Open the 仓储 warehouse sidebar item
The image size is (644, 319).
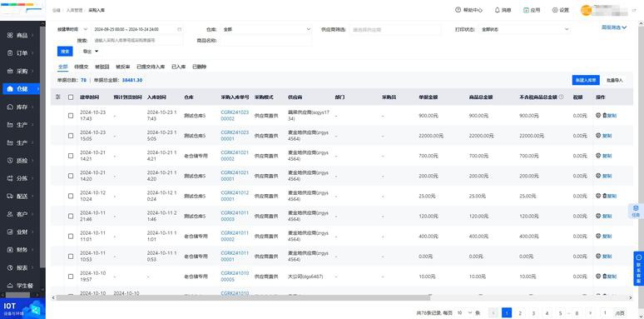[x=22, y=89]
